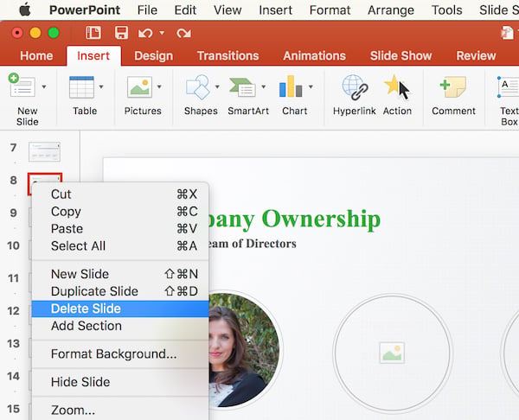Click the empty circle picture placeholder icon
Screen dimensions: 519x420
pos(392,353)
